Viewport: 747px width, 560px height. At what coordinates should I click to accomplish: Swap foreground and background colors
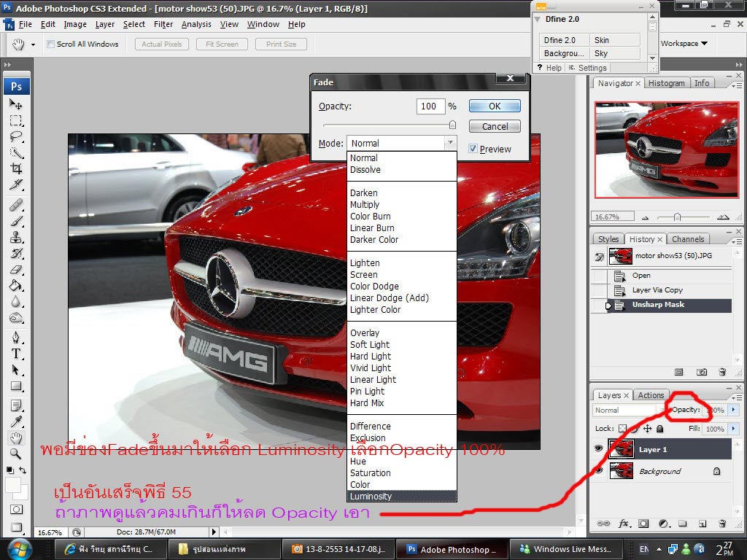click(x=23, y=470)
